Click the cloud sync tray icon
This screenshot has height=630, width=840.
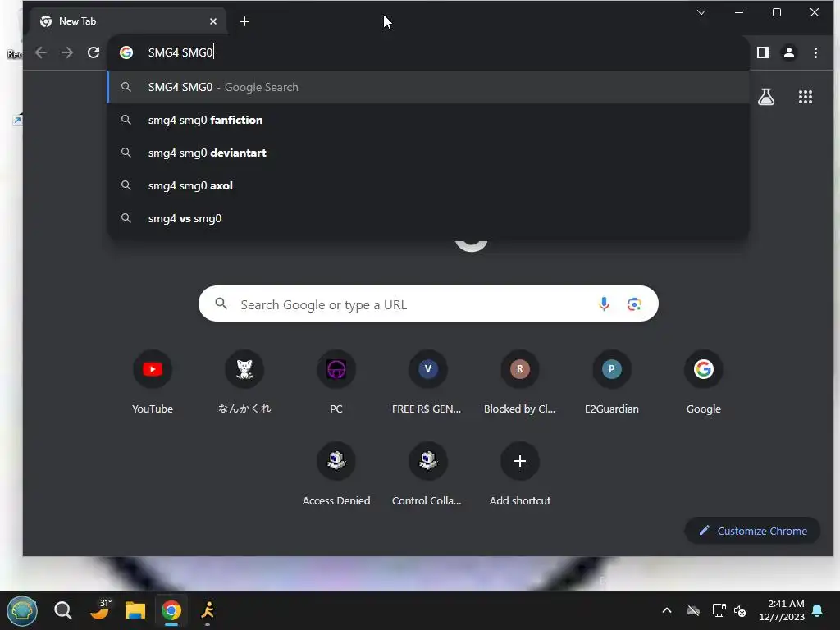[x=693, y=610]
